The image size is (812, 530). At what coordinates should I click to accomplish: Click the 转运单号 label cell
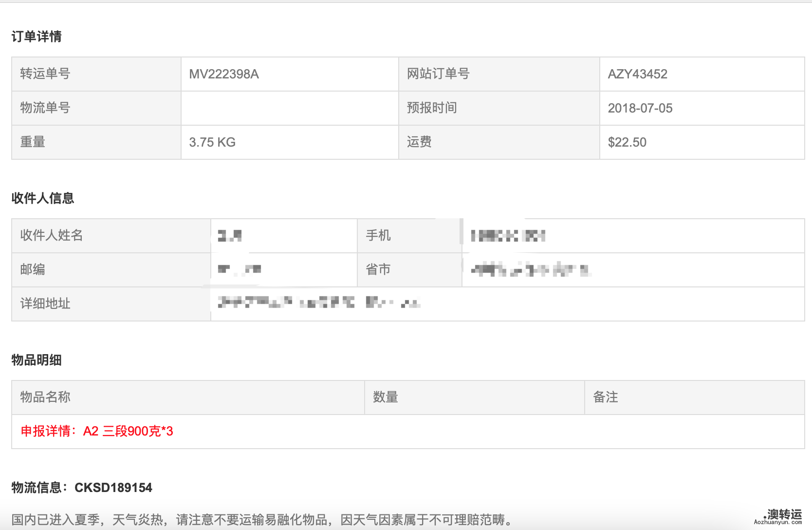tap(96, 74)
